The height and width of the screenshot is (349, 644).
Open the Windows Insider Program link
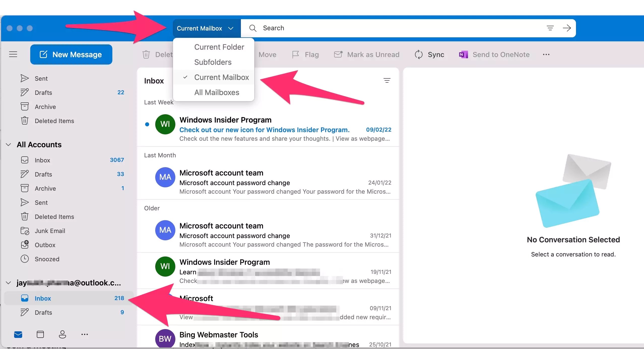pos(264,130)
